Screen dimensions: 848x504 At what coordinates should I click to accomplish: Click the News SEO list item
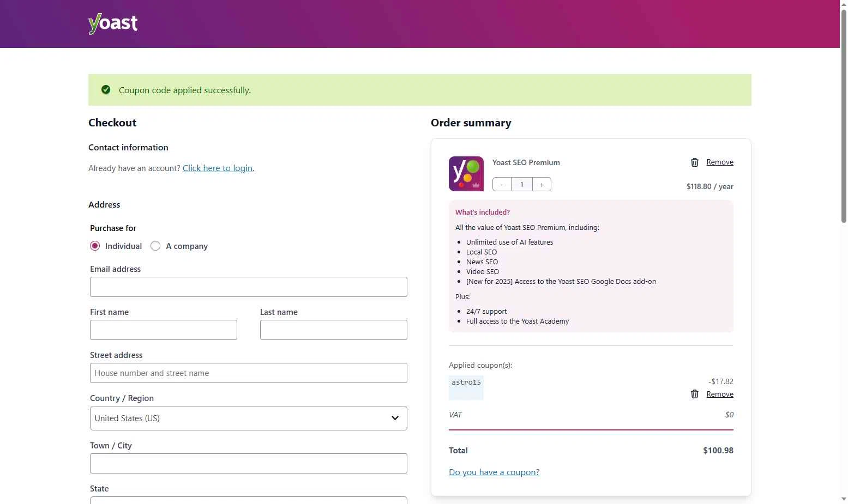click(x=482, y=262)
